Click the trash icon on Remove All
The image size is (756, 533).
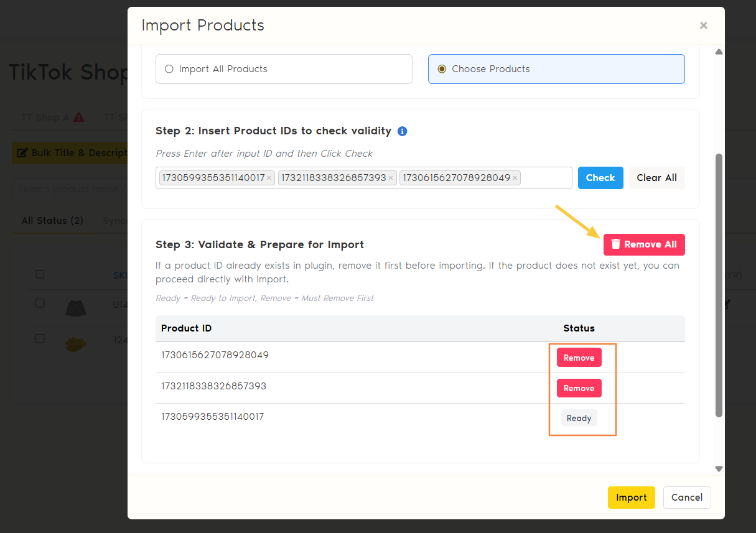tap(615, 244)
